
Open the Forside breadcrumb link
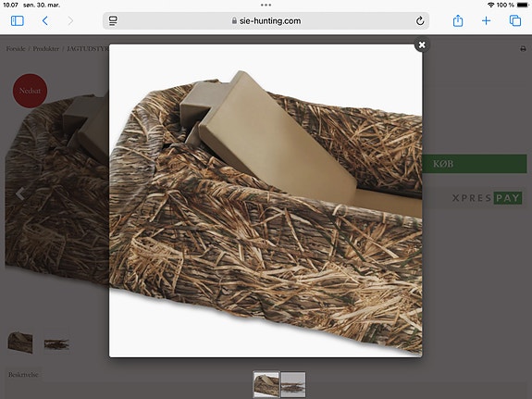coord(16,48)
